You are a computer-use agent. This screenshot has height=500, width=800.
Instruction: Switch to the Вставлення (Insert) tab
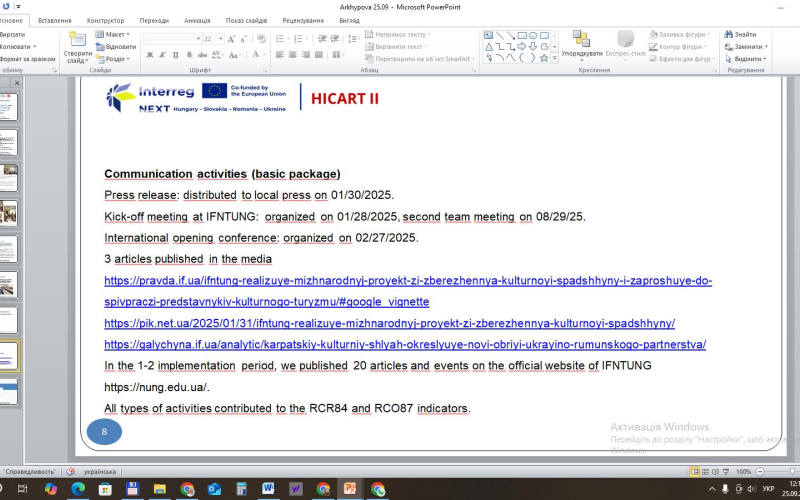click(54, 20)
